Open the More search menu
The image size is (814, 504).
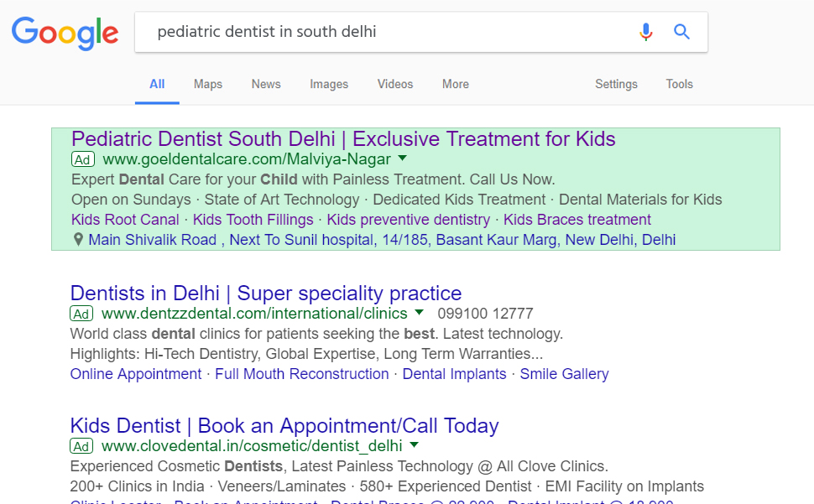coord(456,84)
